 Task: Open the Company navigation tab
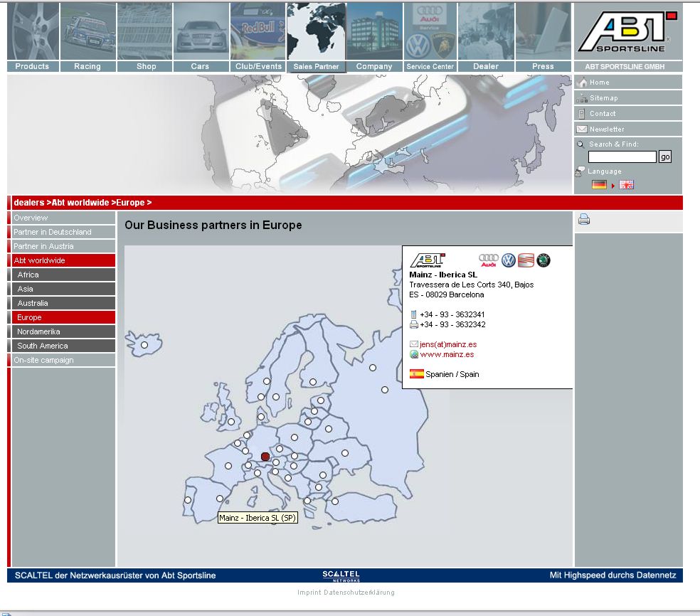click(375, 37)
